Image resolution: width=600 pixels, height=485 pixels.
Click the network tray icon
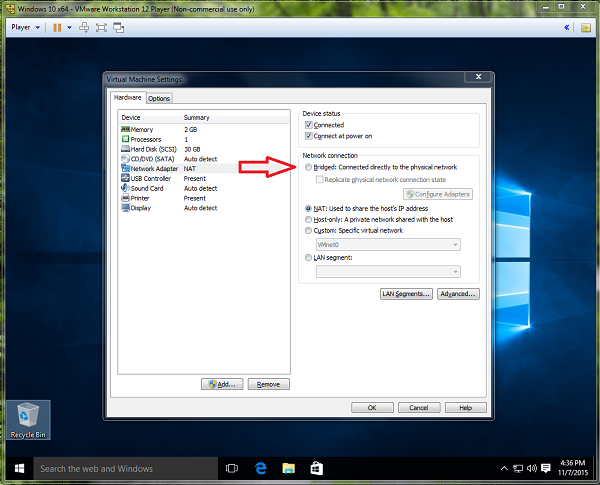click(518, 469)
